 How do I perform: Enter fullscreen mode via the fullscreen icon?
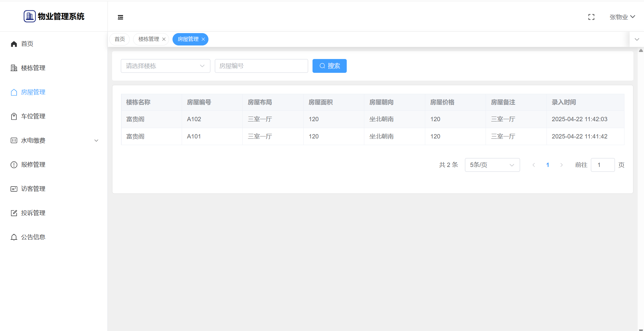pos(591,17)
